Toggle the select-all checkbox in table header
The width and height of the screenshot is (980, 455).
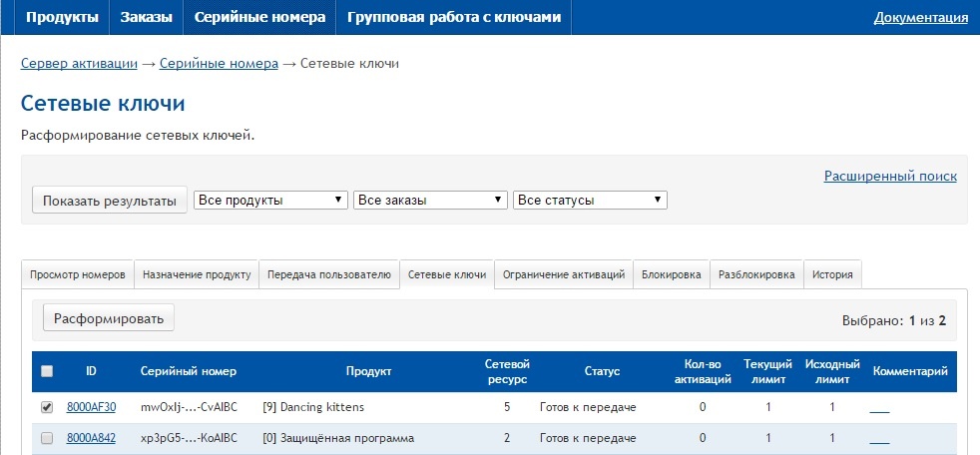[x=47, y=371]
